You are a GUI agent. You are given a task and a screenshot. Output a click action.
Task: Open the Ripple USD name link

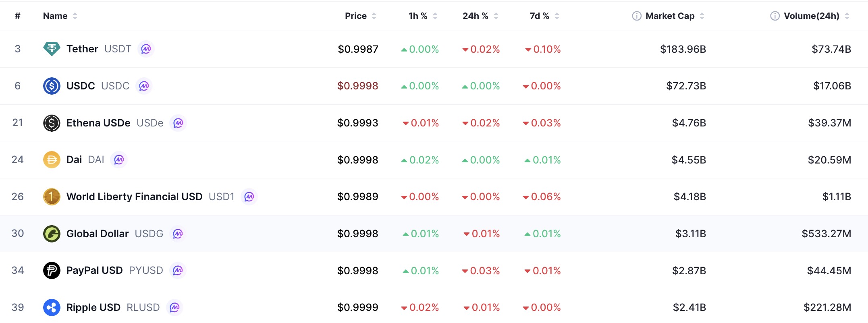[93, 308]
